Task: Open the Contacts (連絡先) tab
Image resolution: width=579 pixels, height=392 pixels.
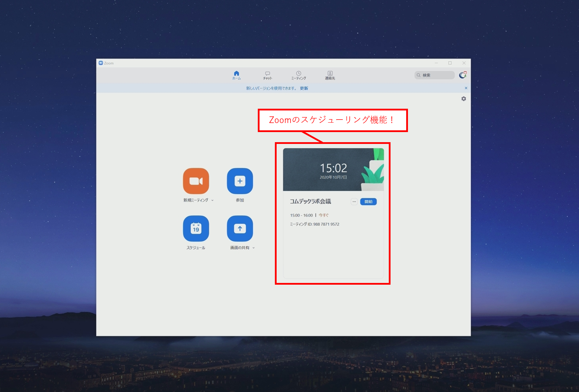Action: (x=330, y=75)
